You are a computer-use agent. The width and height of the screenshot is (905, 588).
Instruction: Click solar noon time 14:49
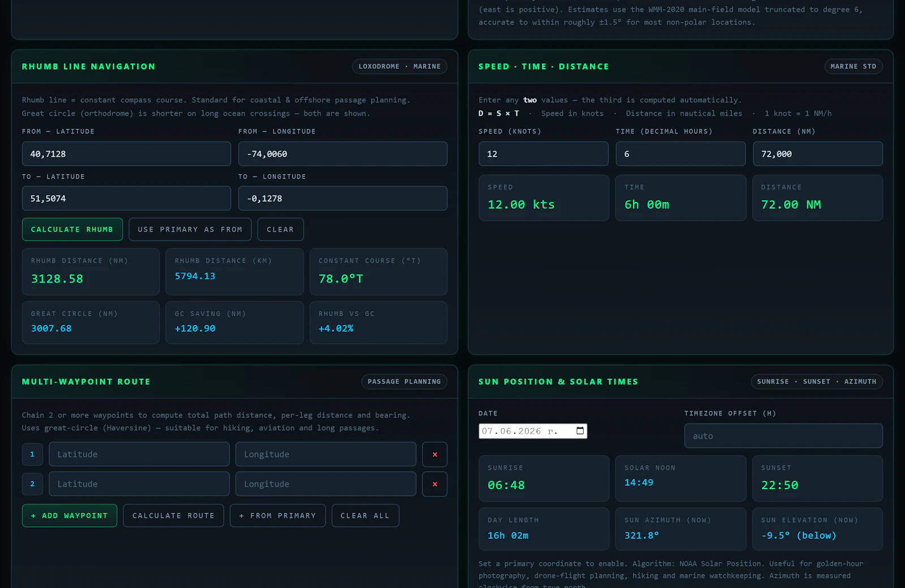click(639, 482)
